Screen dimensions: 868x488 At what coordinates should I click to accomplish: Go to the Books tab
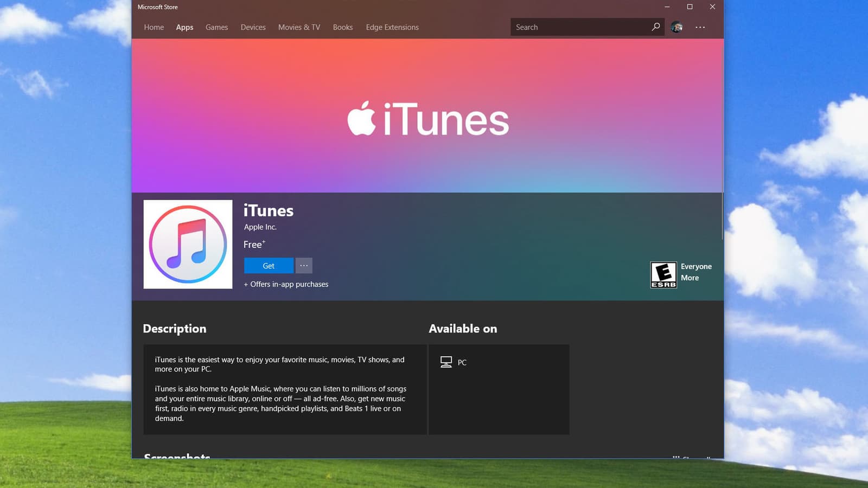(343, 27)
